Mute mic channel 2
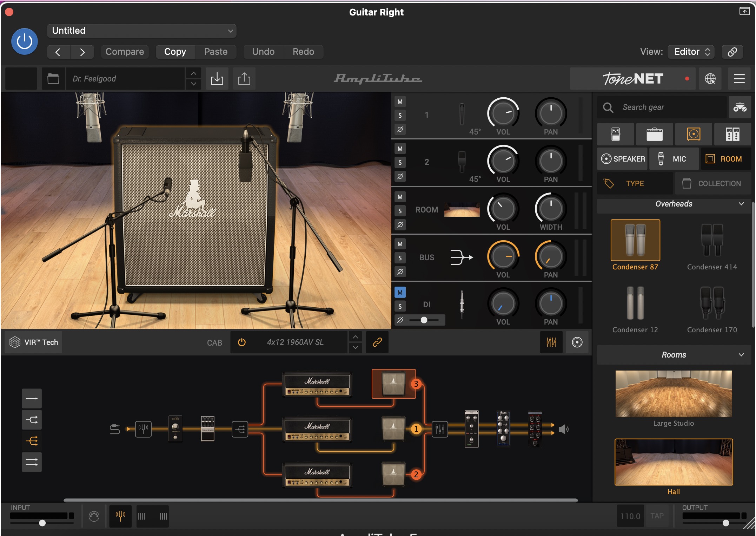The image size is (756, 536). click(x=400, y=149)
